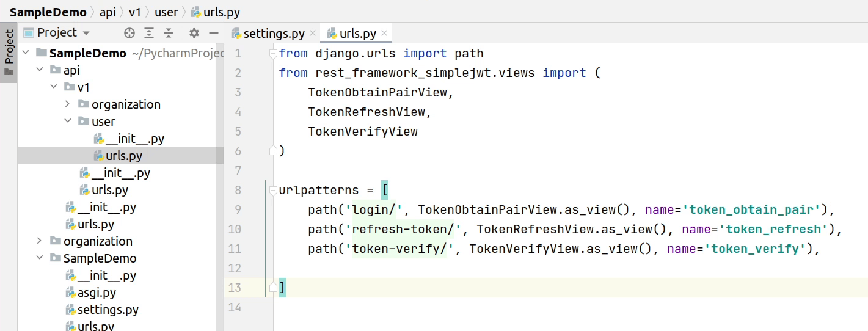Fold the urlpatterns list at line 8
Image resolution: width=868 pixels, height=331 pixels.
pos(274,191)
